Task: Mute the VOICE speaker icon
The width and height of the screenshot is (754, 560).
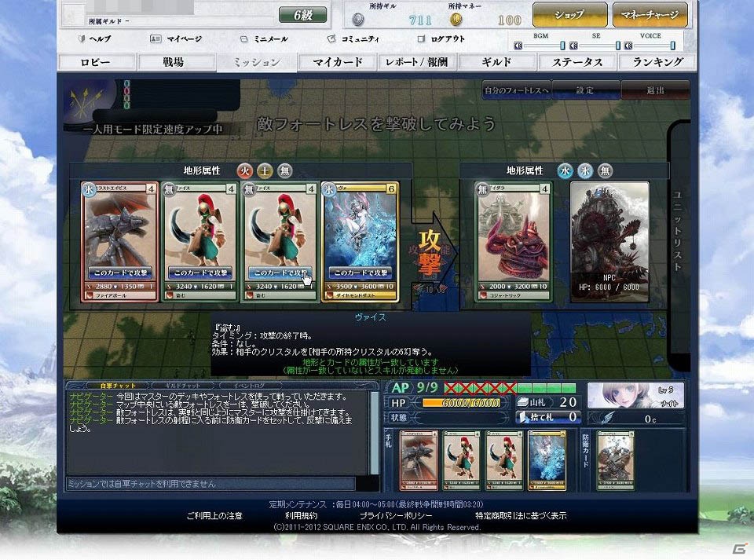Action: coord(628,46)
